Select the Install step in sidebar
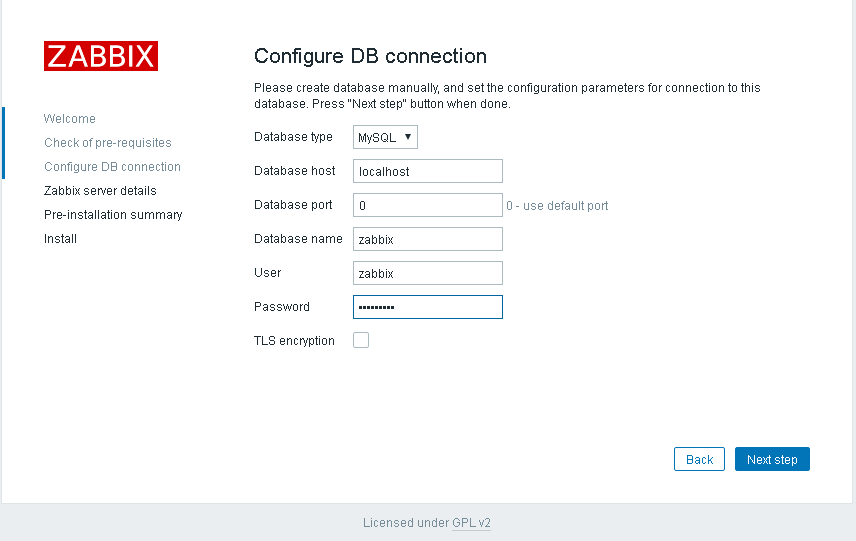Screen dimensions: 856x541 click(60, 239)
